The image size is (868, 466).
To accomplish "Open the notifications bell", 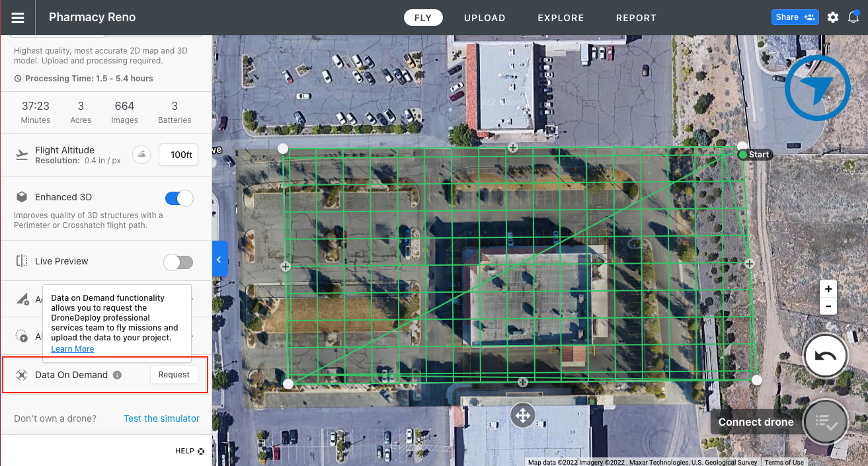I will coord(853,17).
